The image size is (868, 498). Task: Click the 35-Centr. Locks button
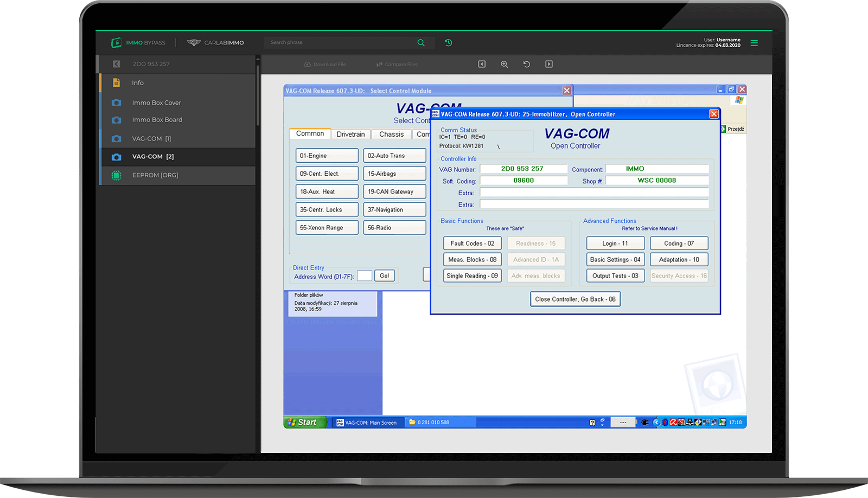327,209
